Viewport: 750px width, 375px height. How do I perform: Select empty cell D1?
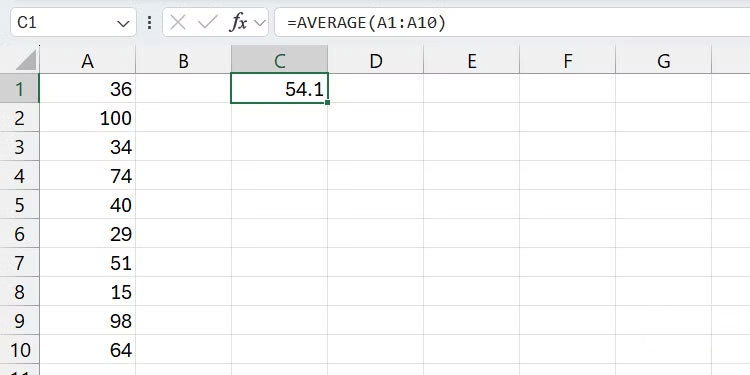pos(376,88)
